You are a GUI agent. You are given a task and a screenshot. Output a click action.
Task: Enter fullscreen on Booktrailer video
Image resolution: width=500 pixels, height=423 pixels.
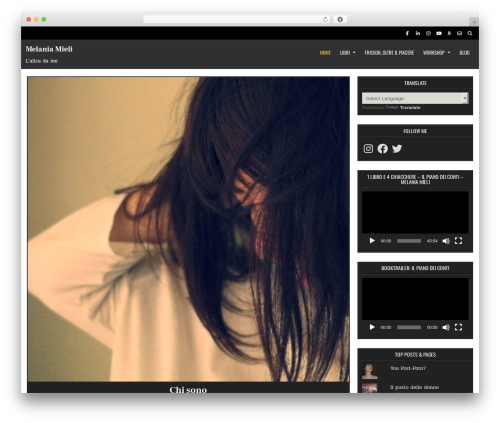click(458, 327)
